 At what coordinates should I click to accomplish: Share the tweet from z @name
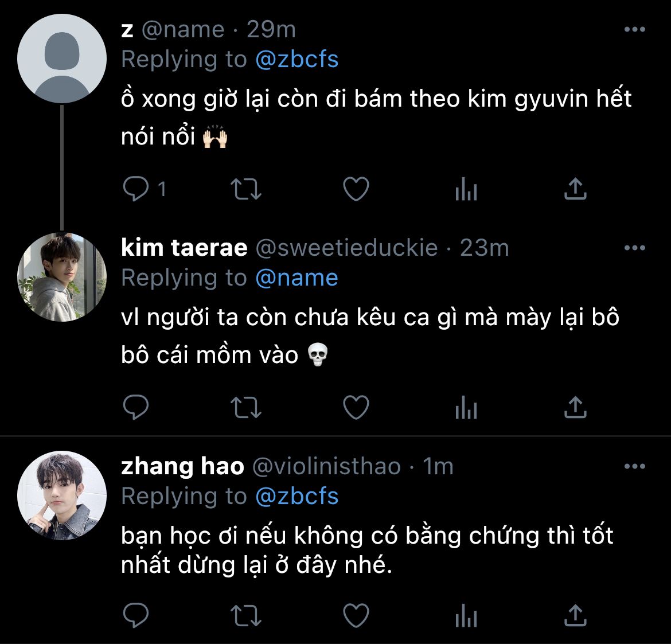point(575,189)
